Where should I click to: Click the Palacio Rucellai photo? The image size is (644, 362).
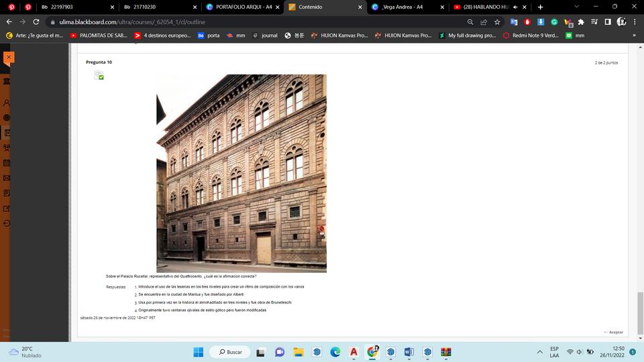point(241,173)
